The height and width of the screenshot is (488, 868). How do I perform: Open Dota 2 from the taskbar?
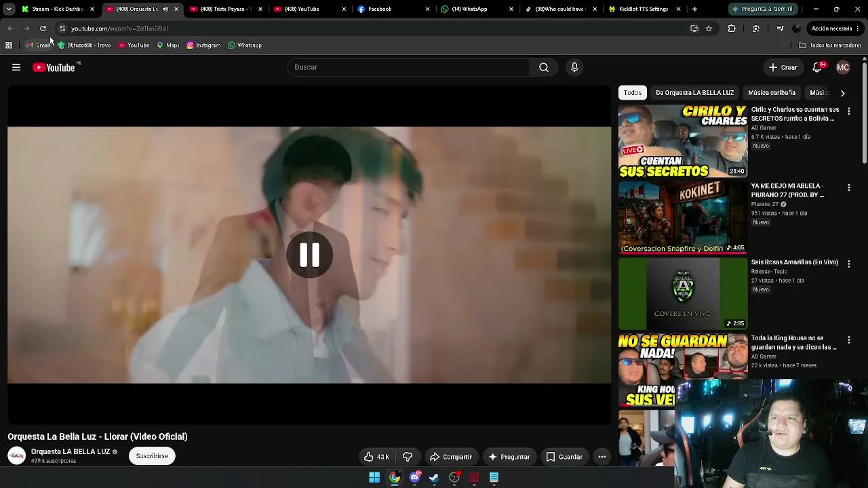click(474, 478)
